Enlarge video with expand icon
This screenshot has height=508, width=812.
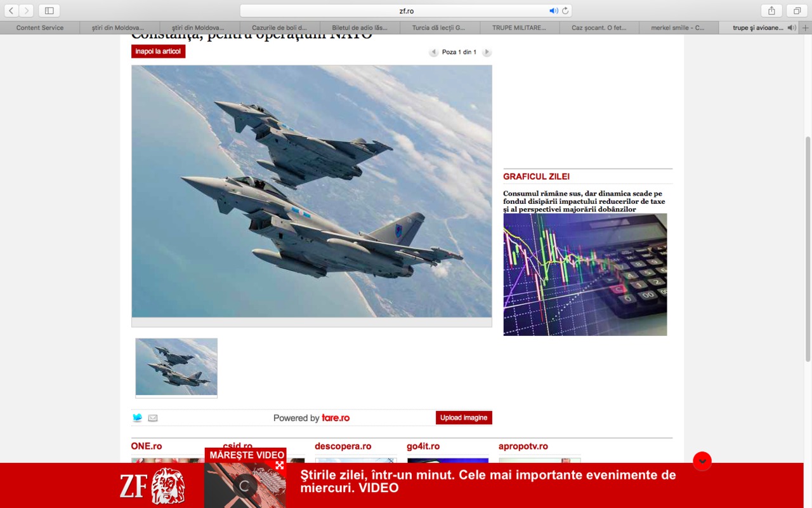coord(279,465)
